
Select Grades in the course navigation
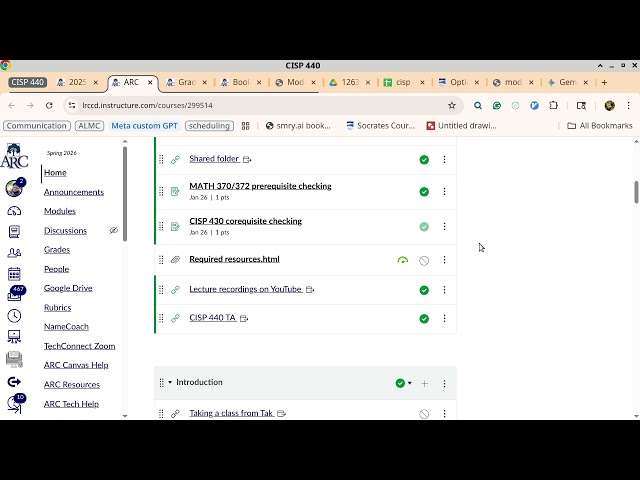pos(57,250)
